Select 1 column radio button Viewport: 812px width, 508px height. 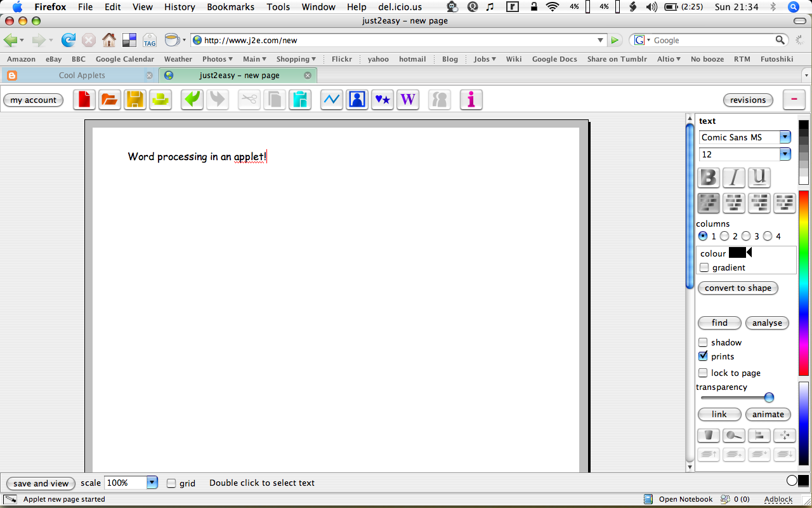(x=703, y=236)
